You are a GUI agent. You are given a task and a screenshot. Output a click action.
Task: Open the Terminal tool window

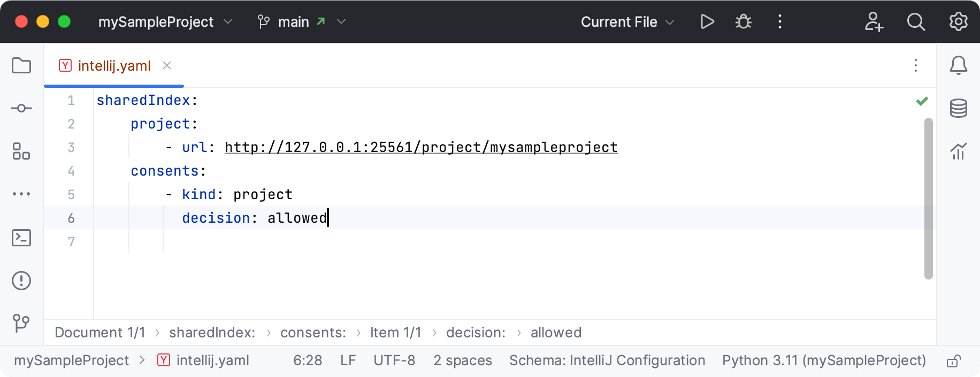pyautogui.click(x=21, y=238)
